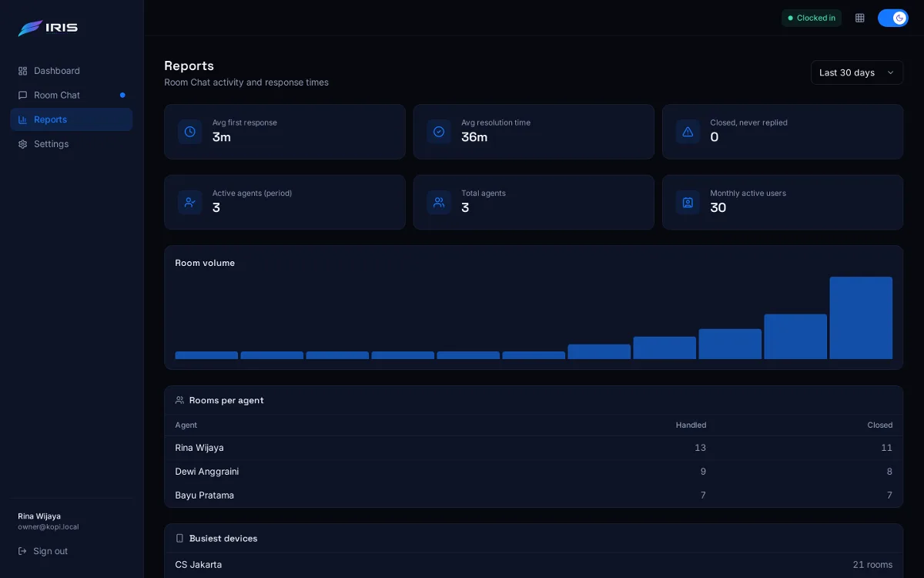Click the Agent column header
The image size is (924, 578).
(x=186, y=425)
